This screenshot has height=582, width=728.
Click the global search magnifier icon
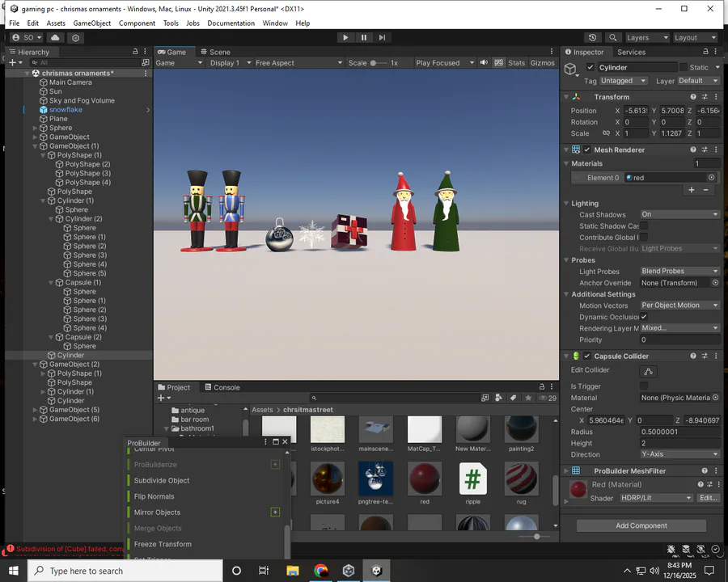613,38
